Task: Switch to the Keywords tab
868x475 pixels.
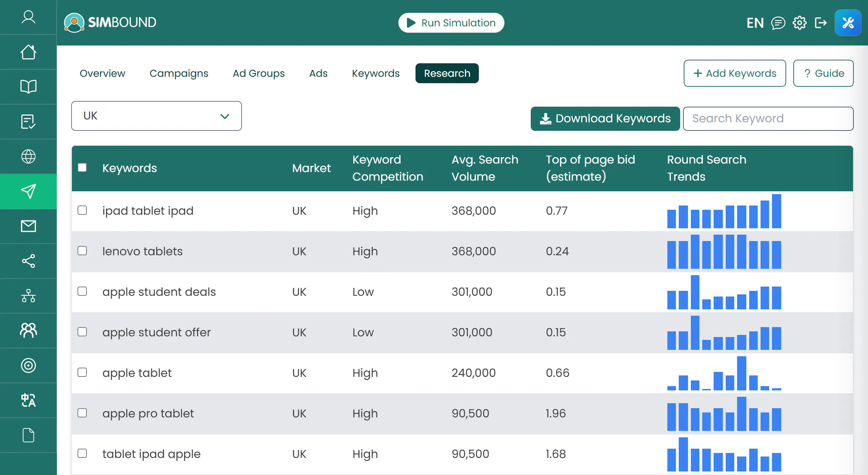Action: (376, 73)
